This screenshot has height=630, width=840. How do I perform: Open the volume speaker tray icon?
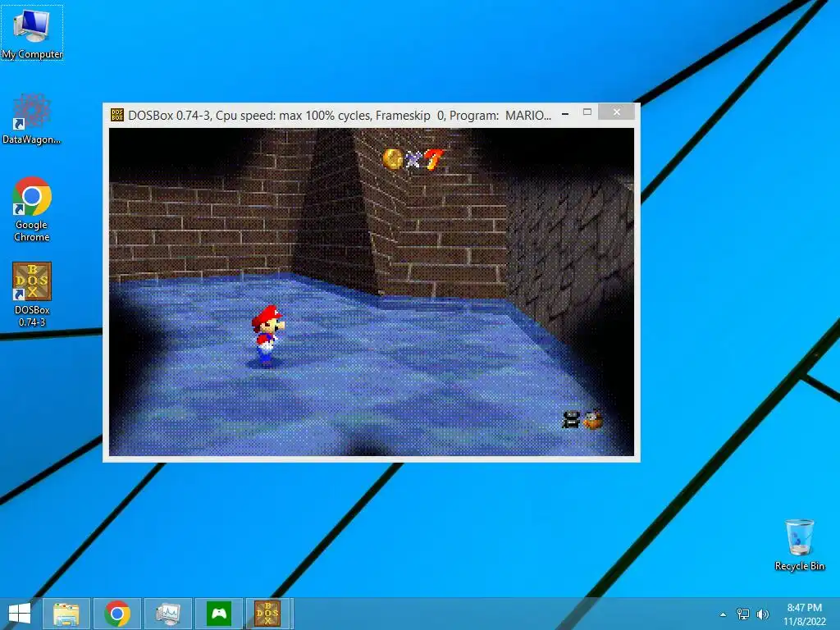tap(762, 614)
